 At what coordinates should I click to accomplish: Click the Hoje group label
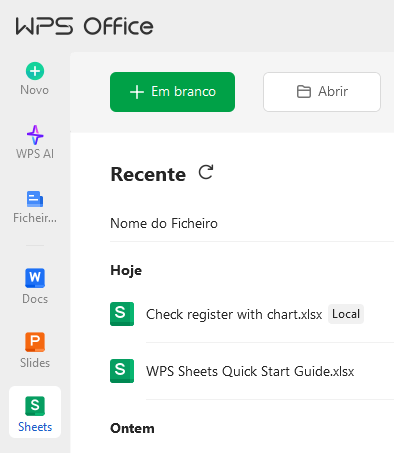click(x=126, y=270)
